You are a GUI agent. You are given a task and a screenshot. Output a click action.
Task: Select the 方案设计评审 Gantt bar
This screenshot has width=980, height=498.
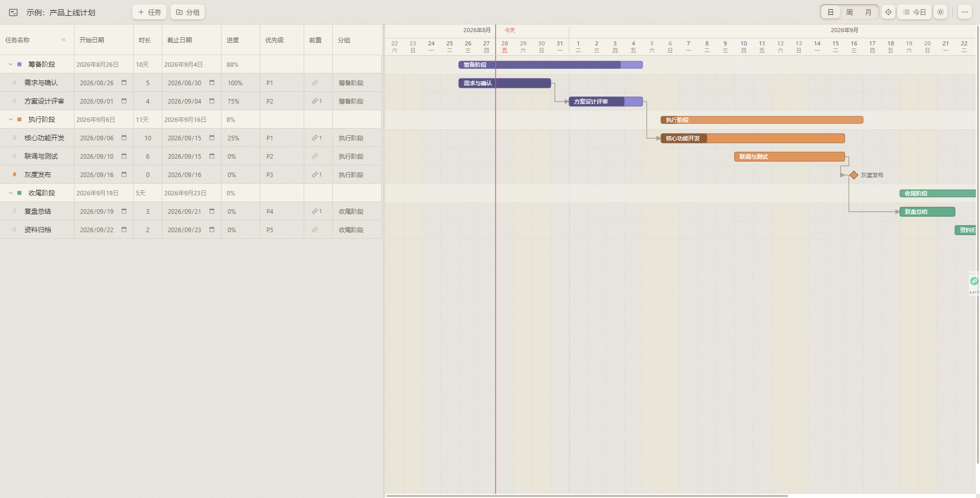605,102
